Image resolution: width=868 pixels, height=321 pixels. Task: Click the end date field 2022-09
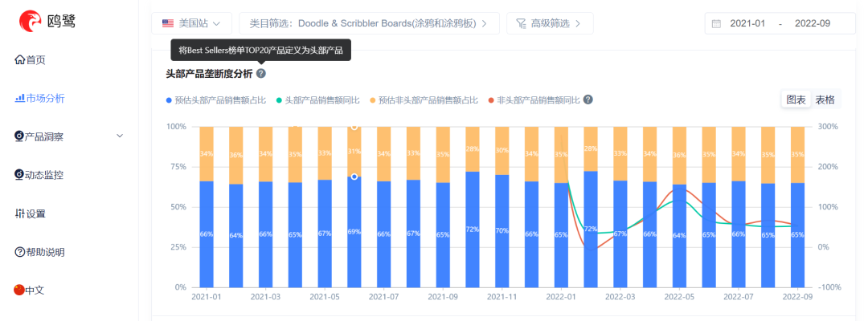812,23
